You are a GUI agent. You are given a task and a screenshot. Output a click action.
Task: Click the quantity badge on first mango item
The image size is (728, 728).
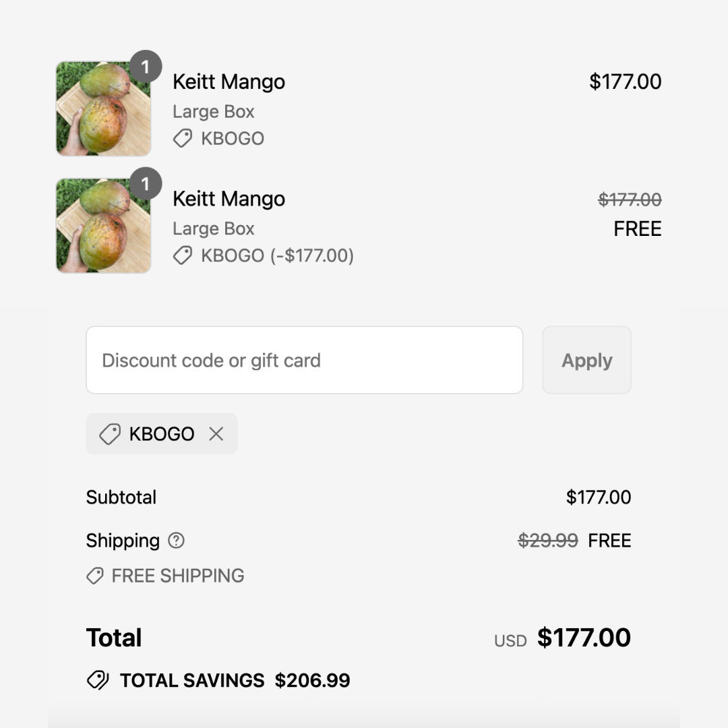[145, 67]
